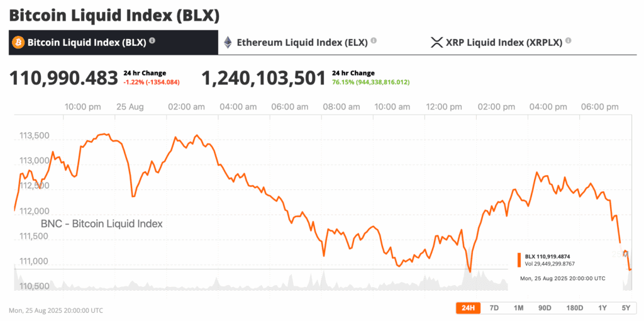644x321 pixels.
Task: Click the orange Bitcoin logo icon
Action: tap(18, 43)
